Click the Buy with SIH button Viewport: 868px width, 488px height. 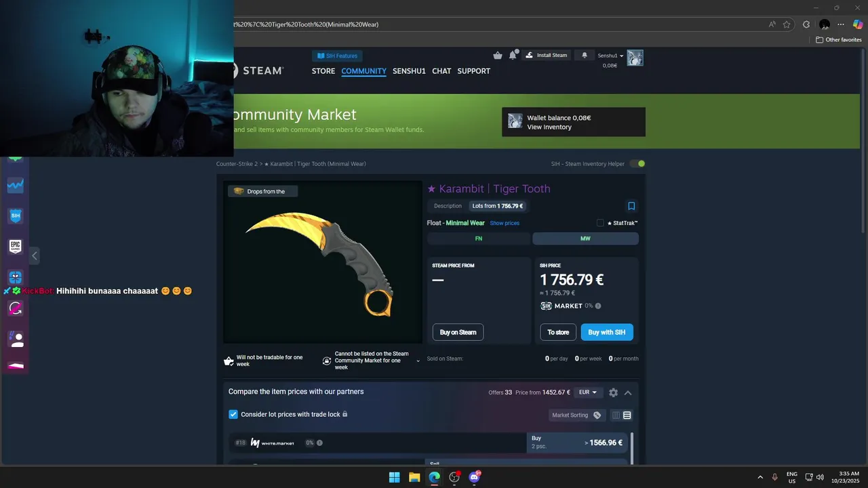point(607,332)
